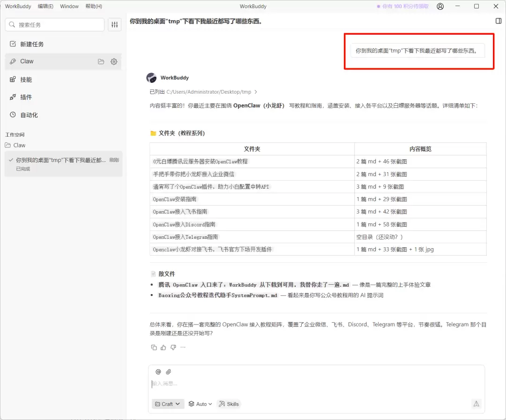Open the 帮助(H) menu

click(94, 7)
